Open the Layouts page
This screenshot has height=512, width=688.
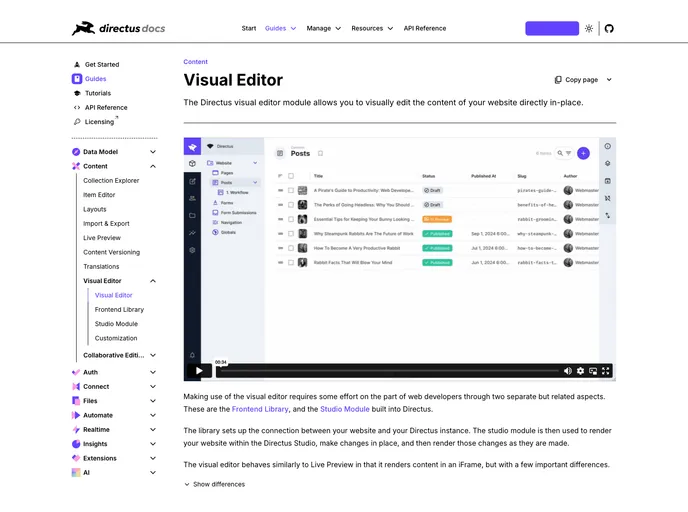(95, 209)
